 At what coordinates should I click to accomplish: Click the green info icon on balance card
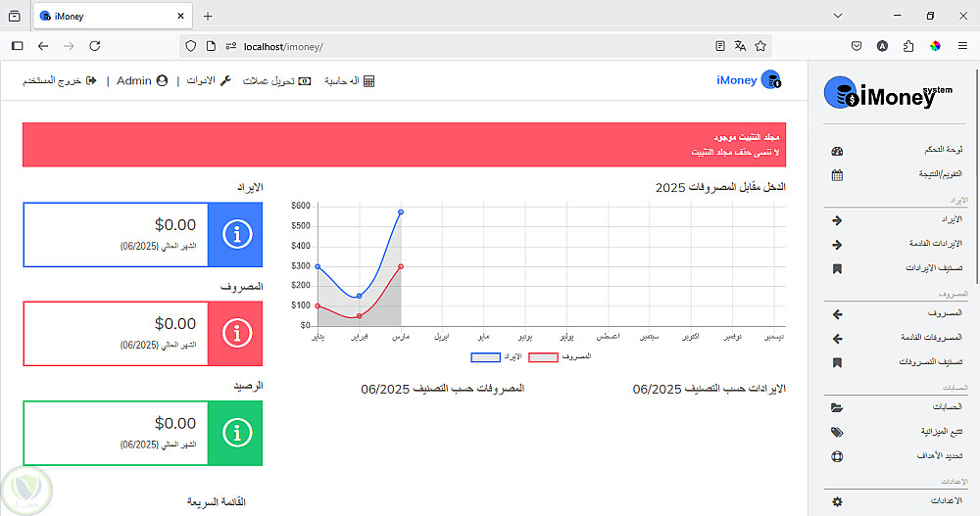click(x=237, y=433)
